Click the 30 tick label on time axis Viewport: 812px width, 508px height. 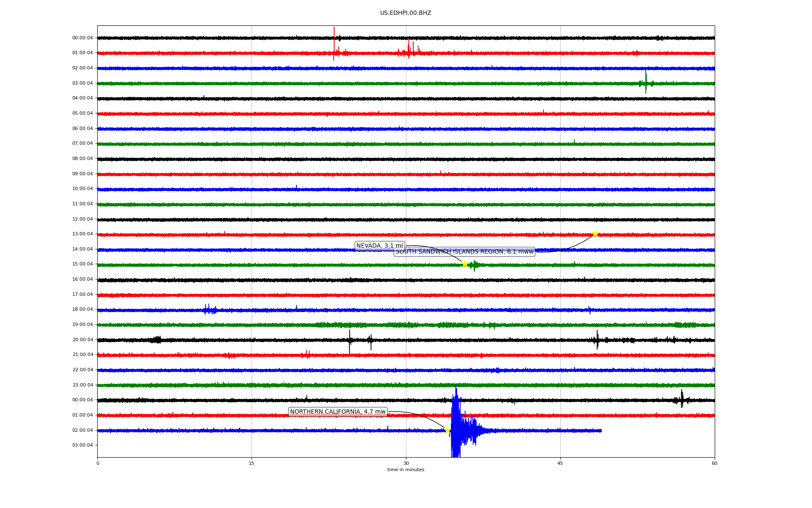click(406, 463)
